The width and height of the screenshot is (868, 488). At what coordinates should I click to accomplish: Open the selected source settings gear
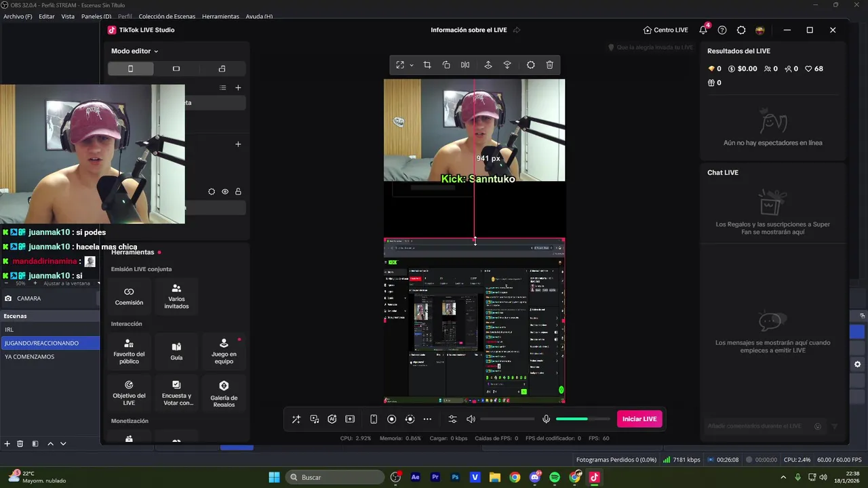[531, 65]
